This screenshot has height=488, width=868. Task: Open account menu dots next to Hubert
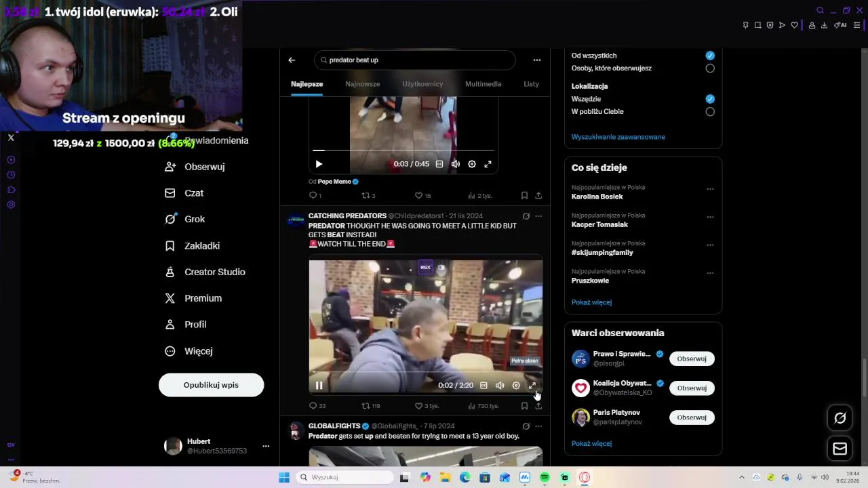click(x=266, y=446)
